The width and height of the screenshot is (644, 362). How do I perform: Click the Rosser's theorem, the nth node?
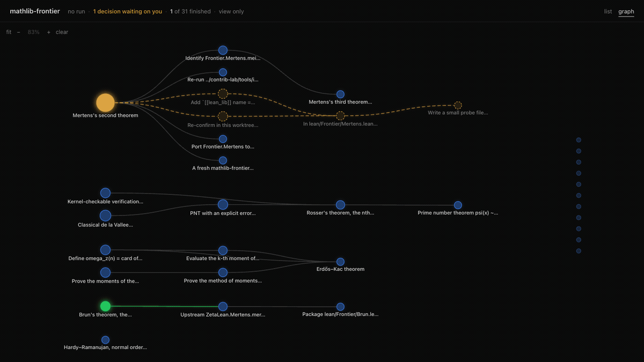[x=340, y=204]
